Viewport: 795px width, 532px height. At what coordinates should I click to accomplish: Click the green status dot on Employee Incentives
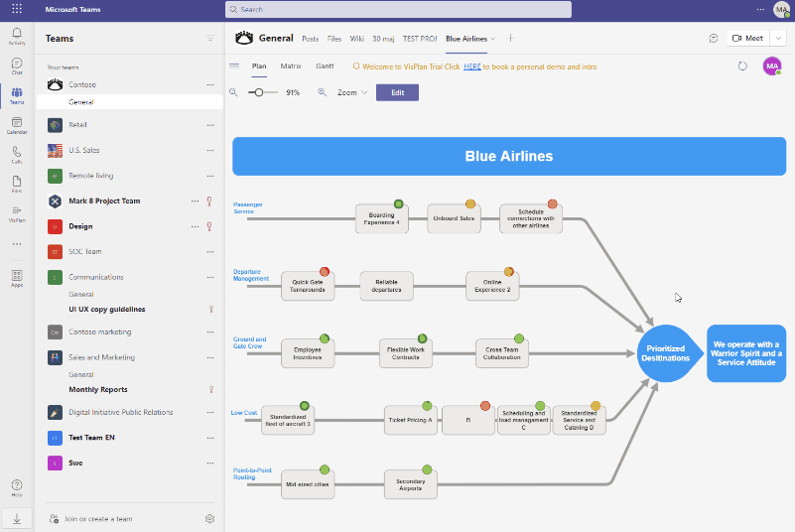(x=325, y=338)
